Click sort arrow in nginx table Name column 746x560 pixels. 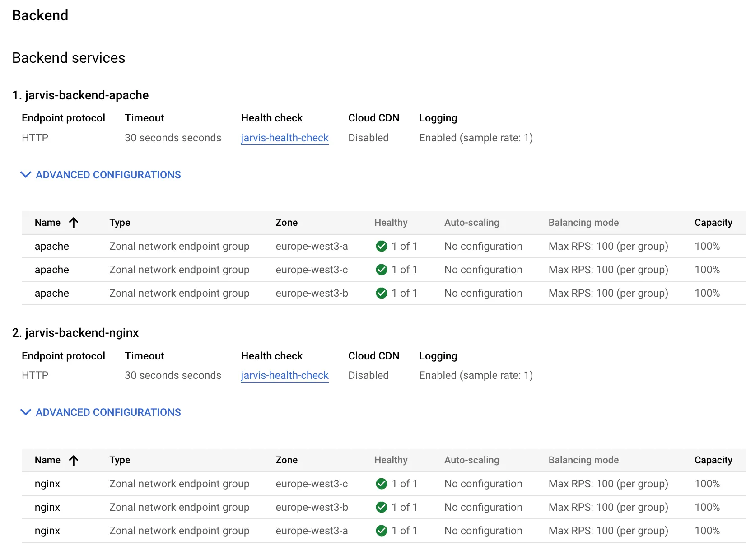pos(74,460)
